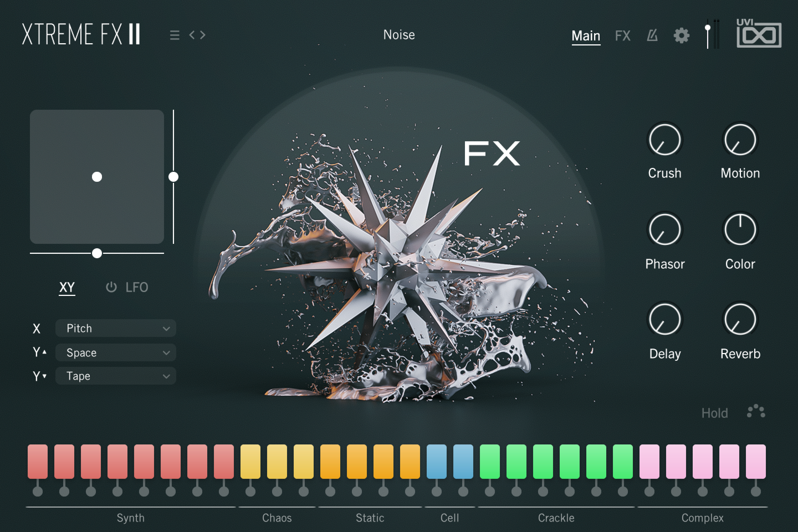Open the preset list hamburger menu
The height and width of the screenshot is (532, 798).
pyautogui.click(x=174, y=35)
